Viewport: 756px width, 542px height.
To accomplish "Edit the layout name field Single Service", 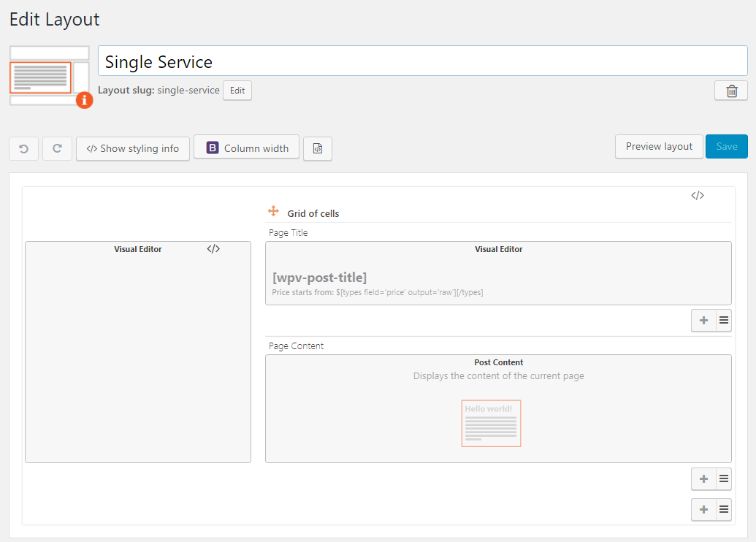I will 423,61.
